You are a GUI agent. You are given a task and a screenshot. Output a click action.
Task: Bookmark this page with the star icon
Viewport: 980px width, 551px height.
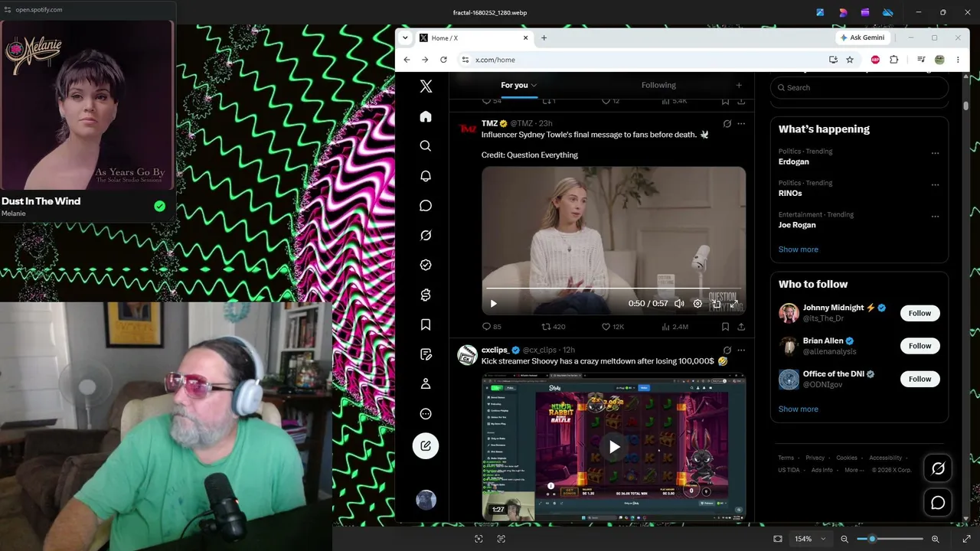coord(850,60)
